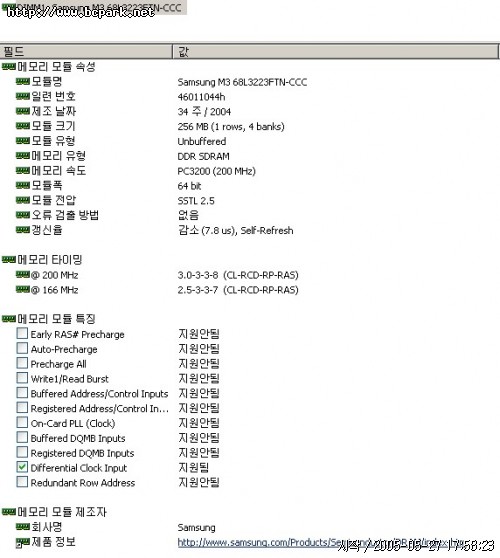Uncheck the Differential Clock Input checkbox
This screenshot has height=558, width=500.
point(22,467)
